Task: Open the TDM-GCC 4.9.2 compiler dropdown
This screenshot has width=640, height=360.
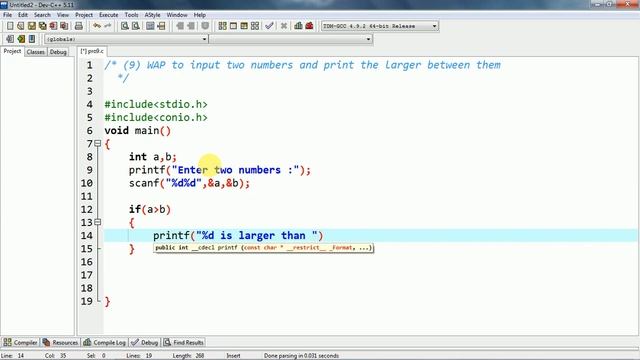Action: pyautogui.click(x=380, y=26)
